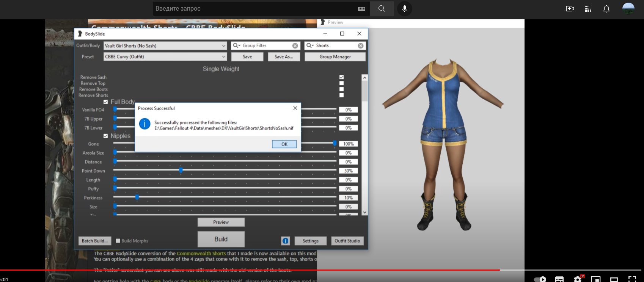
Task: Open the notifications bell
Action: [606, 9]
